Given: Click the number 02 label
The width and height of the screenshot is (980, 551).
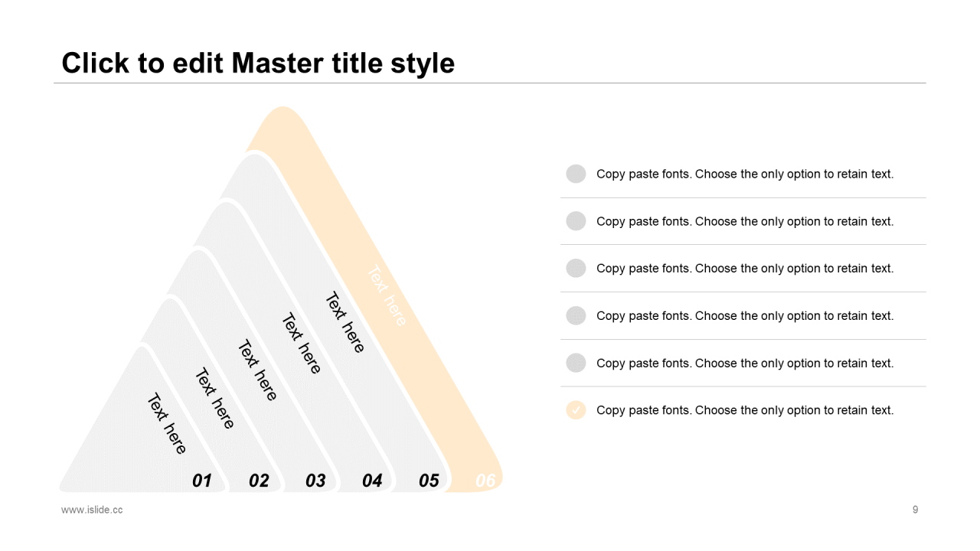Looking at the screenshot, I should click(259, 481).
